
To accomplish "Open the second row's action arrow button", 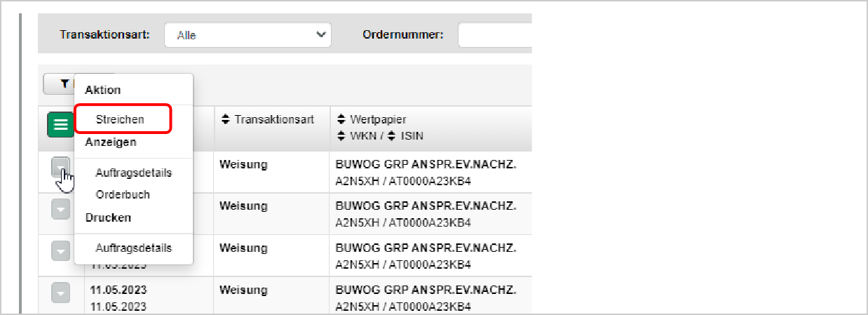I will [x=61, y=209].
